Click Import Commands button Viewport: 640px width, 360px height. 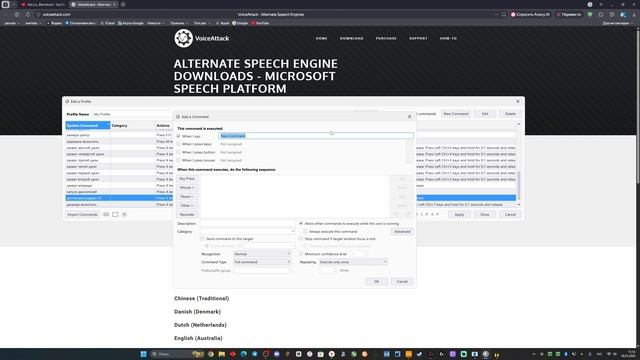[x=82, y=214]
